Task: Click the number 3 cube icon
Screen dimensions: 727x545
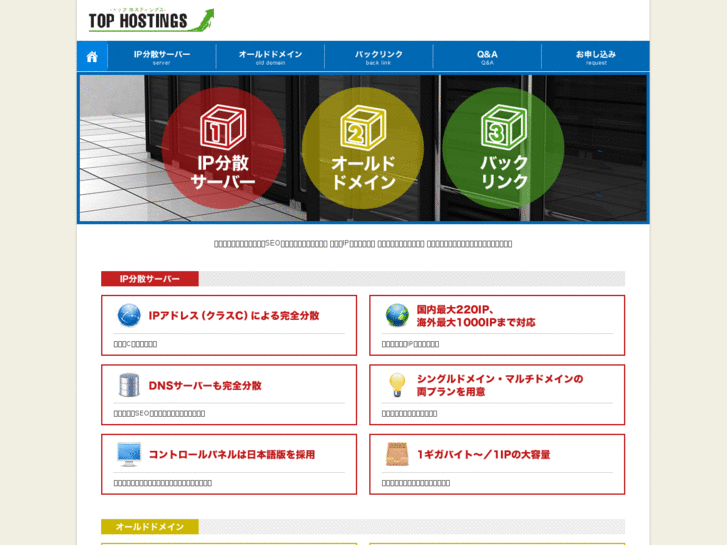Action: 504,128
